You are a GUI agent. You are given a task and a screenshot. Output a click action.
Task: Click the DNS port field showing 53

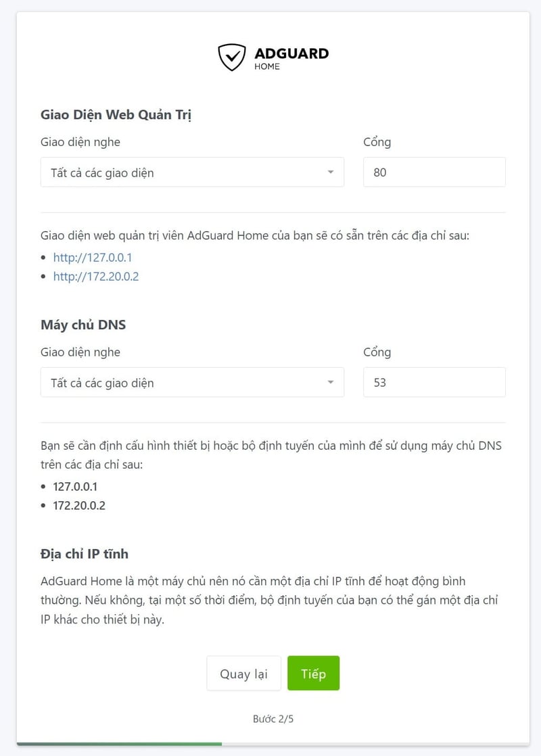point(434,383)
